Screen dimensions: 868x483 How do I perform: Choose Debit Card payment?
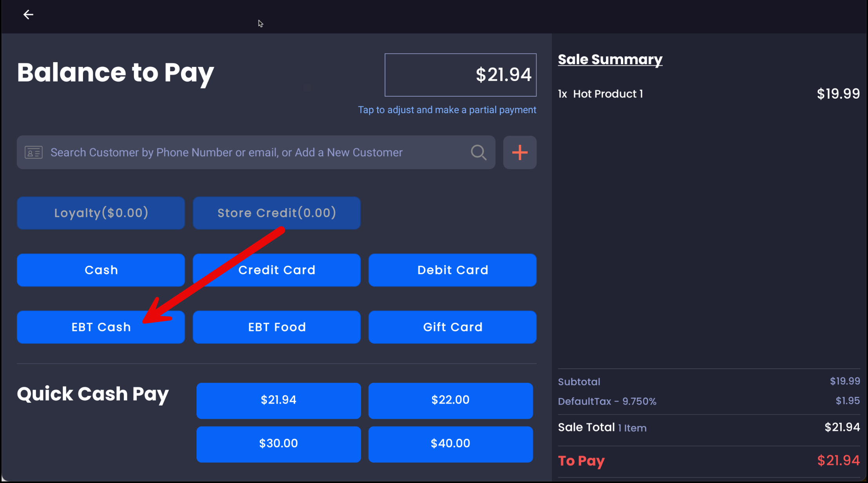tap(452, 270)
